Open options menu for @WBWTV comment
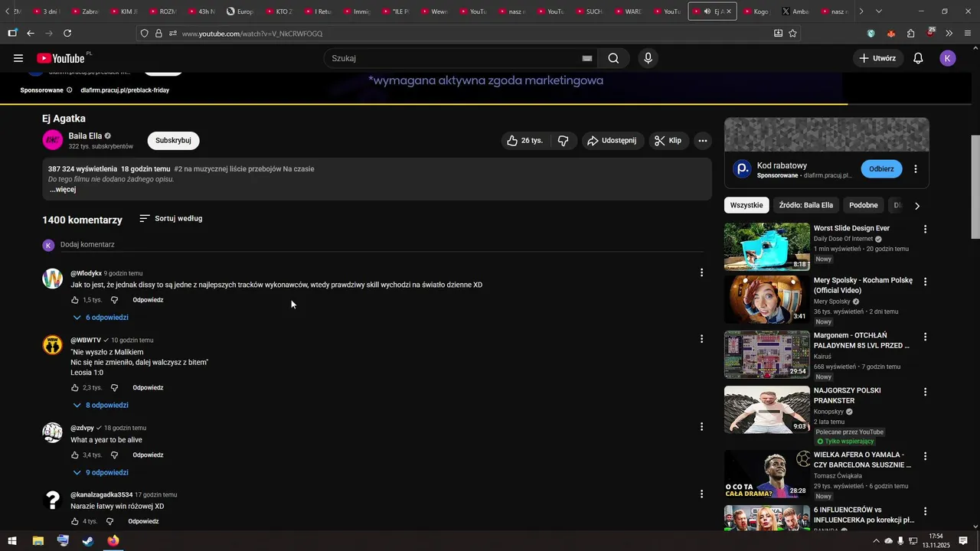 coord(701,339)
